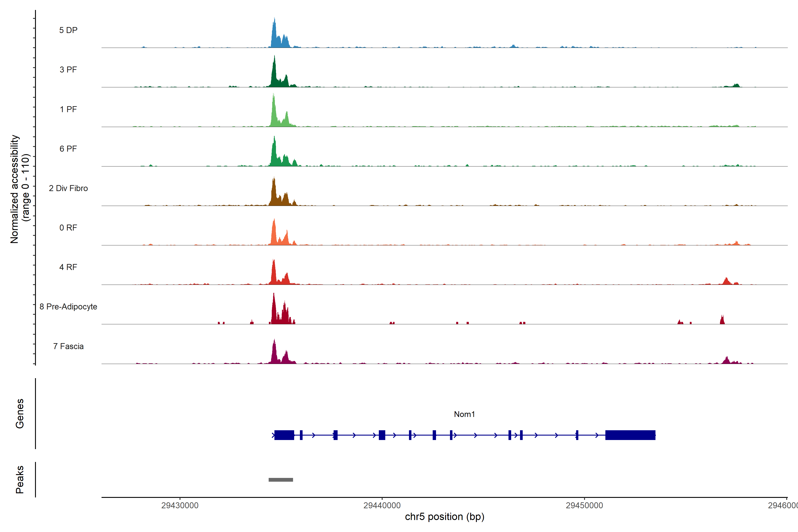Click the 0 RF track label
The height and width of the screenshot is (532, 798).
[68, 228]
